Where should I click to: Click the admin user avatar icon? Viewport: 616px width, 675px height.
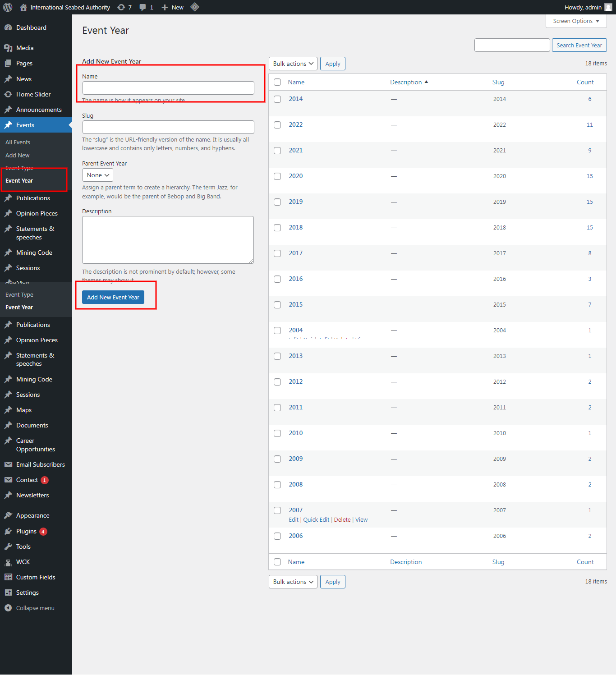608,7
